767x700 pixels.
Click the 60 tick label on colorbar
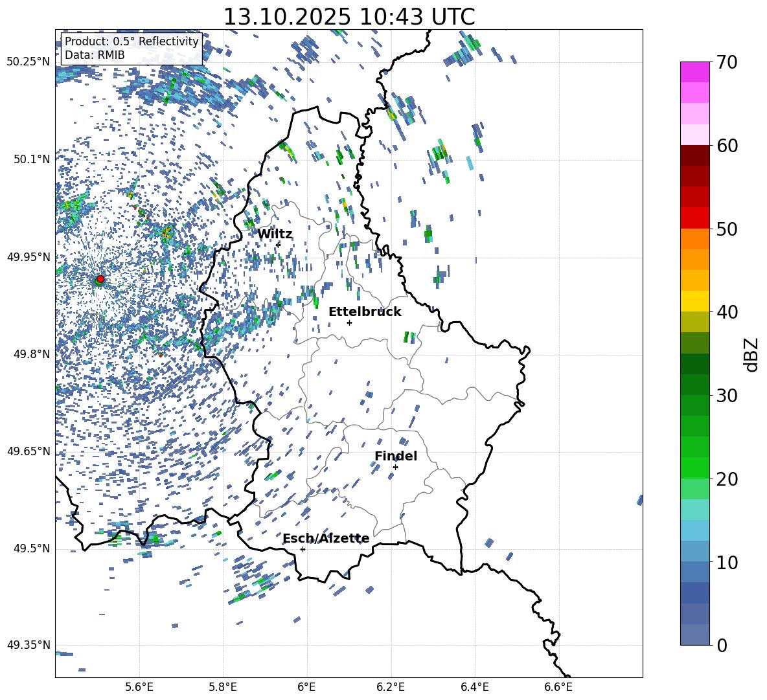727,146
